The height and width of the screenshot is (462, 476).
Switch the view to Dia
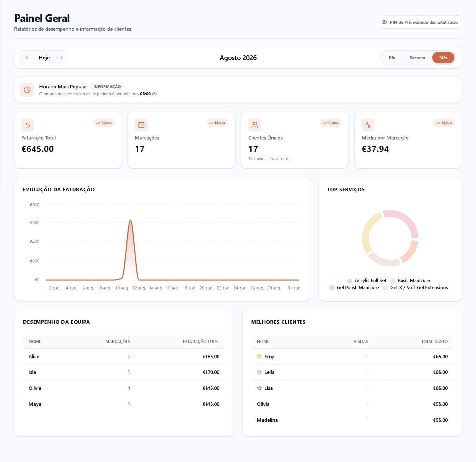[x=392, y=58]
